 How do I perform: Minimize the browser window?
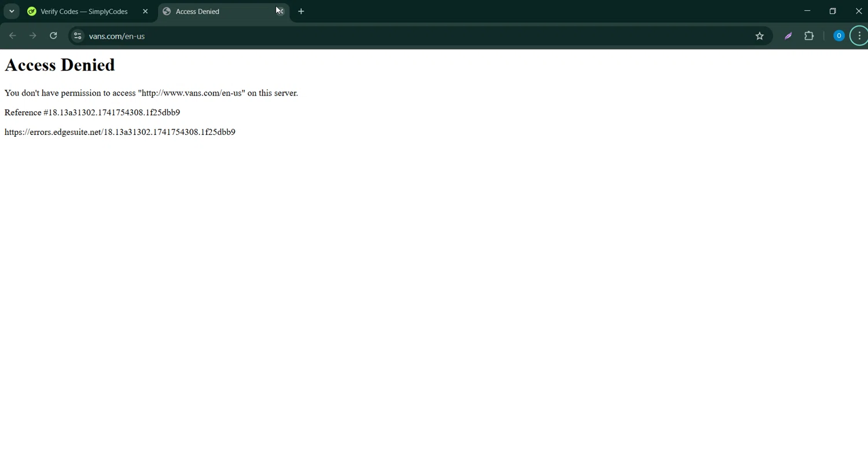[807, 11]
